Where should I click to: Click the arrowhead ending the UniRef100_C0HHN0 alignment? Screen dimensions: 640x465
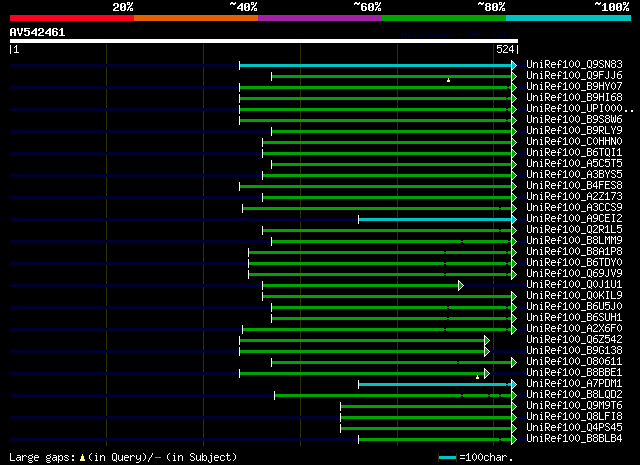coord(514,142)
